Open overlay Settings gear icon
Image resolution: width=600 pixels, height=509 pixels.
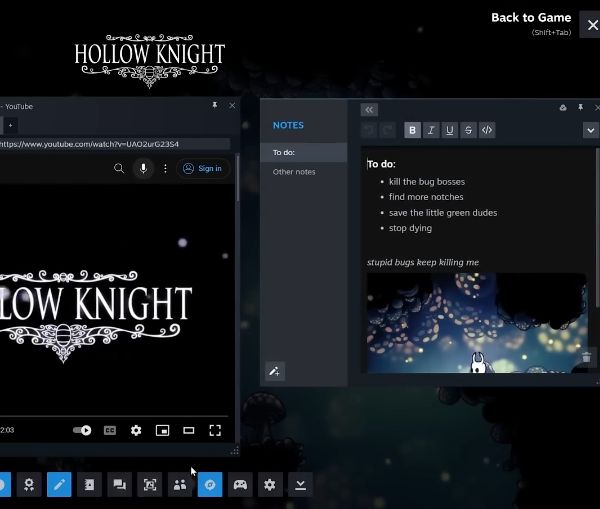tap(269, 485)
